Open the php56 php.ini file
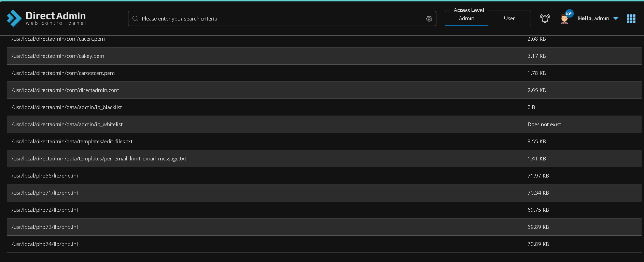 tap(45, 176)
